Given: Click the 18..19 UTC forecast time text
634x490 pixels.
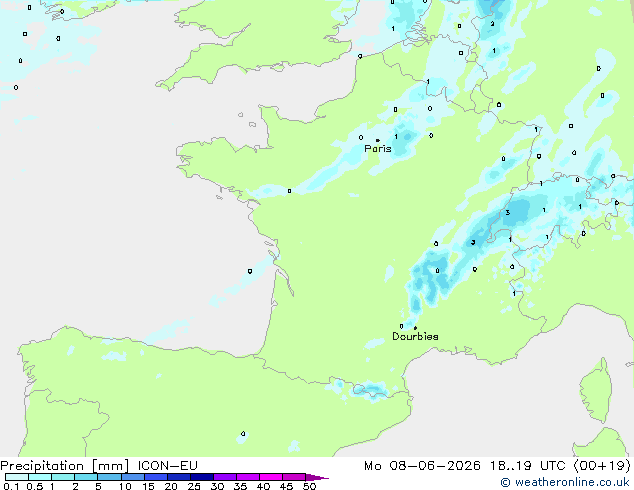Looking at the screenshot, I should tap(527, 466).
